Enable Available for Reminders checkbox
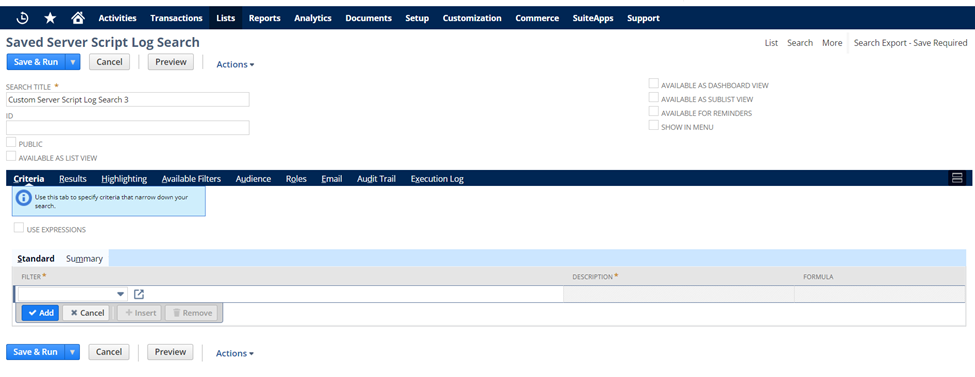The height and width of the screenshot is (377, 975). [654, 111]
